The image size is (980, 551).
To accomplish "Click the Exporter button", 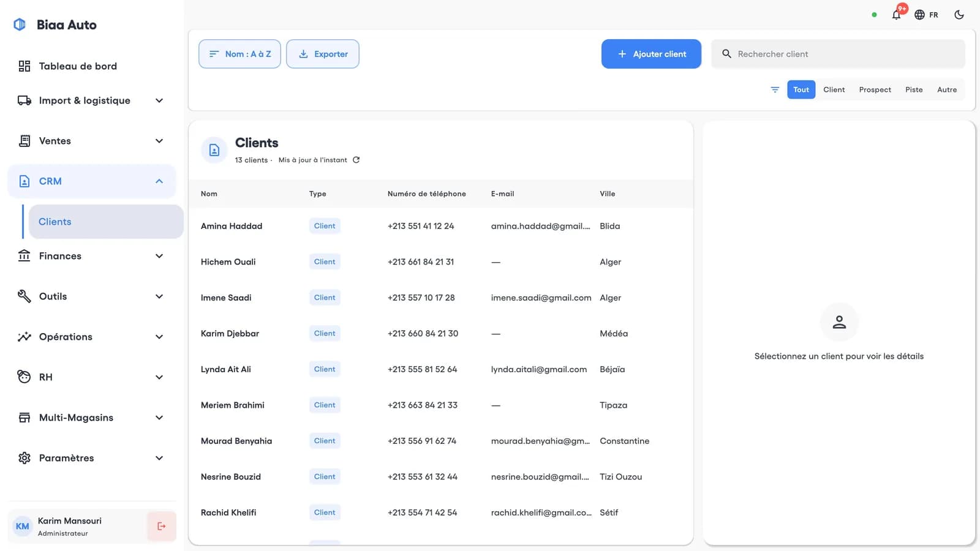I will (x=323, y=54).
